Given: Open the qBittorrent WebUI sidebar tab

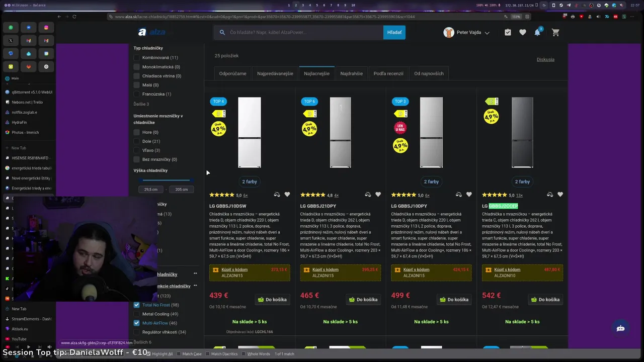Looking at the screenshot, I should pos(29,92).
